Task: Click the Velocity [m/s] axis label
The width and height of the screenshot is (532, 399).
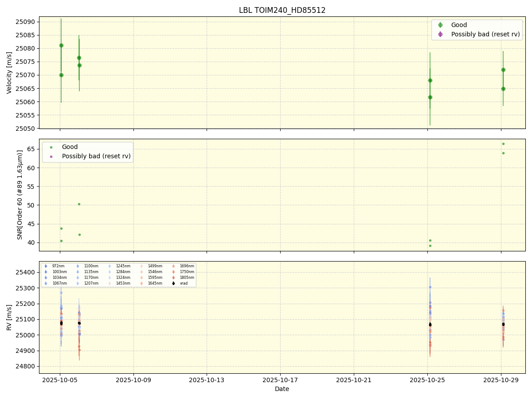Action: point(9,73)
